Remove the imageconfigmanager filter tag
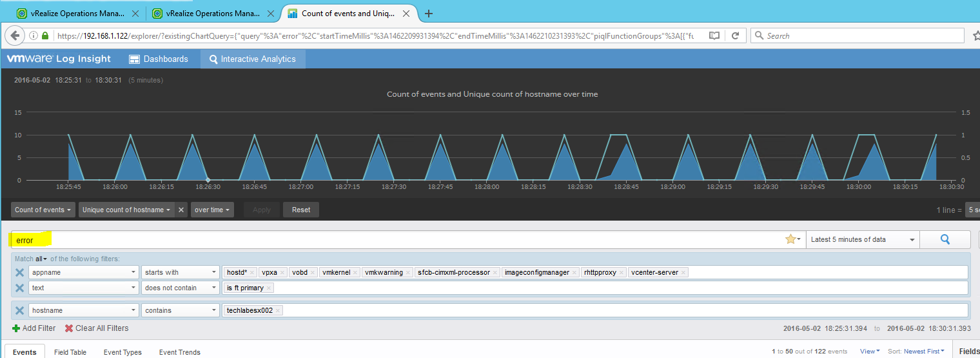 pyautogui.click(x=574, y=273)
